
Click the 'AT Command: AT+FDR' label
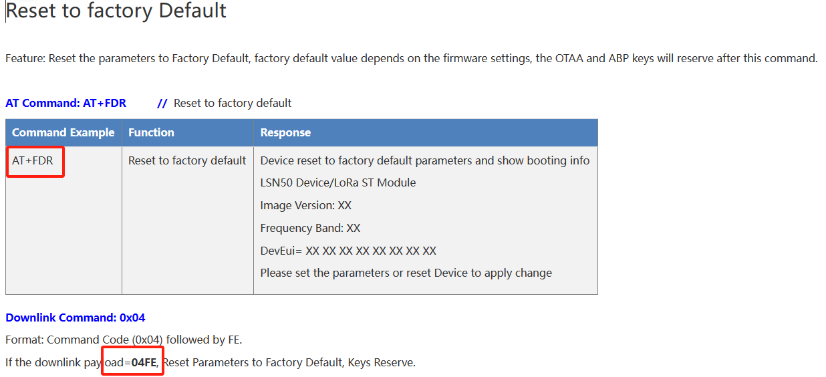coord(66,103)
